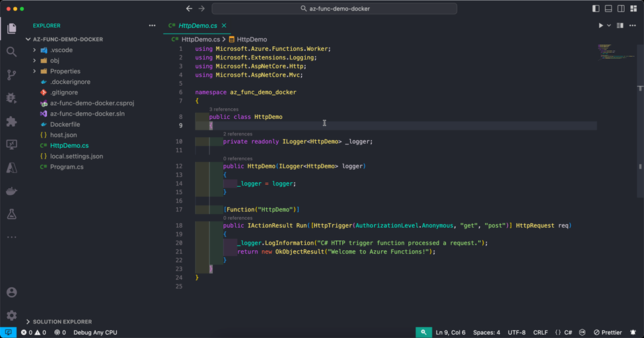Open the Accounts menu

[11, 292]
